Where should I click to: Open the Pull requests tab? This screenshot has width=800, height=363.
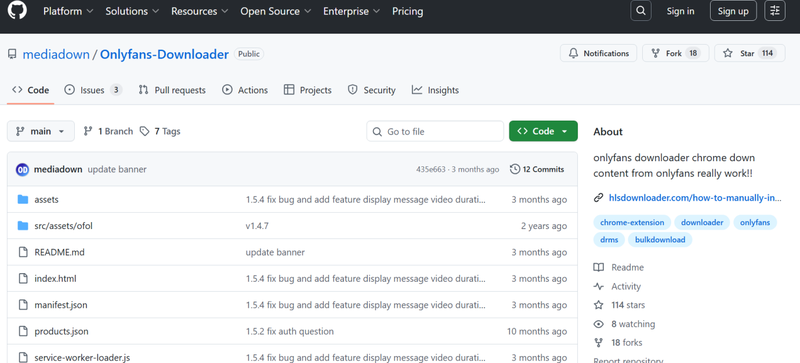tap(172, 90)
